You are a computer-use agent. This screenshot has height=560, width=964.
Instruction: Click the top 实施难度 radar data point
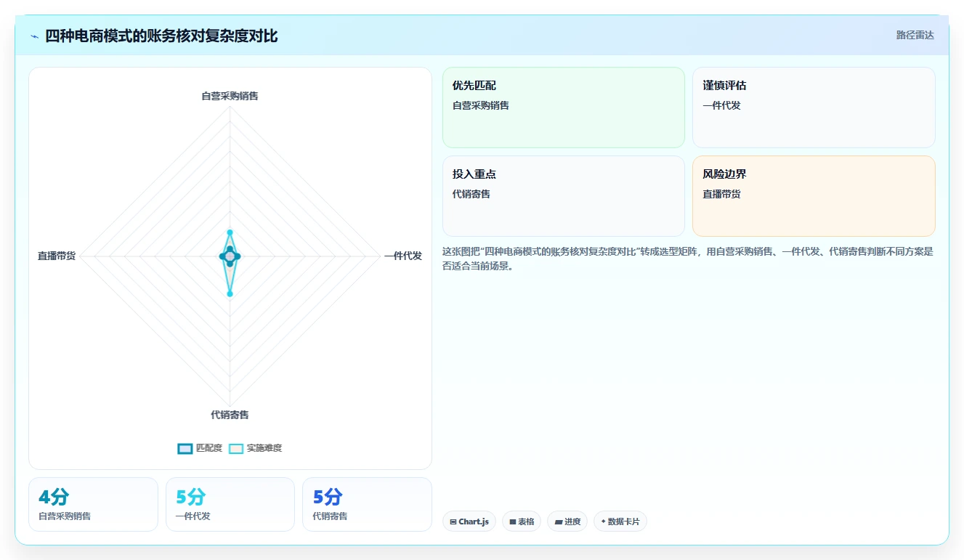(x=230, y=232)
